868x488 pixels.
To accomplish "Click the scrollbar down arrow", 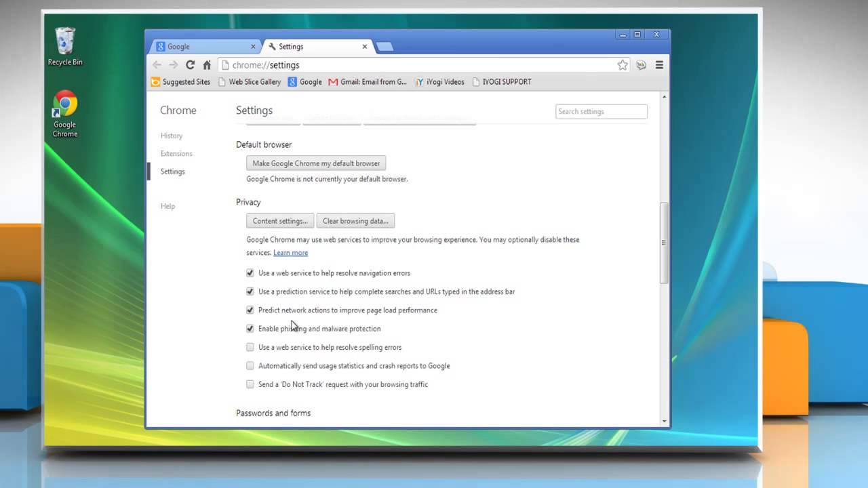I will (664, 421).
